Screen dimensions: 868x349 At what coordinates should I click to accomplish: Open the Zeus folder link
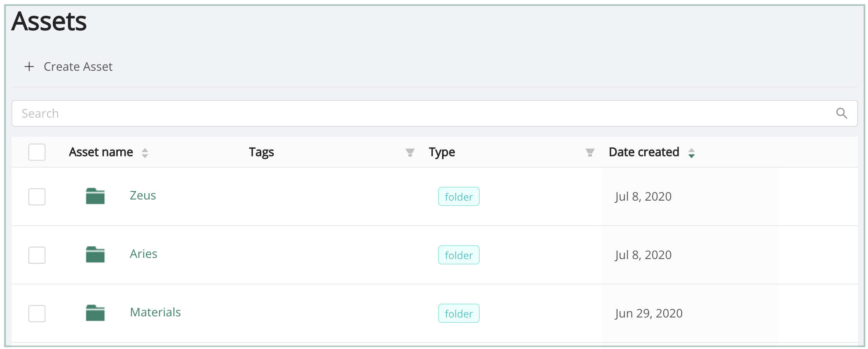pyautogui.click(x=143, y=196)
